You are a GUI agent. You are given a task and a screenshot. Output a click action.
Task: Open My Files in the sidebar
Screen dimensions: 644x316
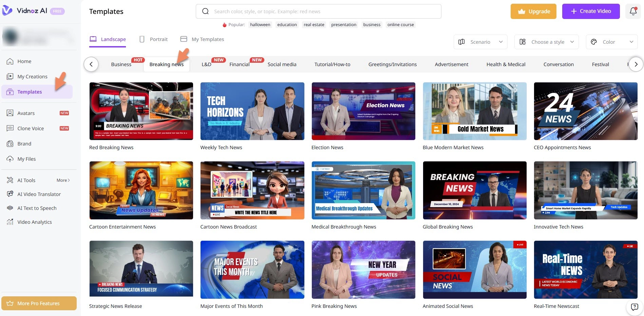point(26,159)
